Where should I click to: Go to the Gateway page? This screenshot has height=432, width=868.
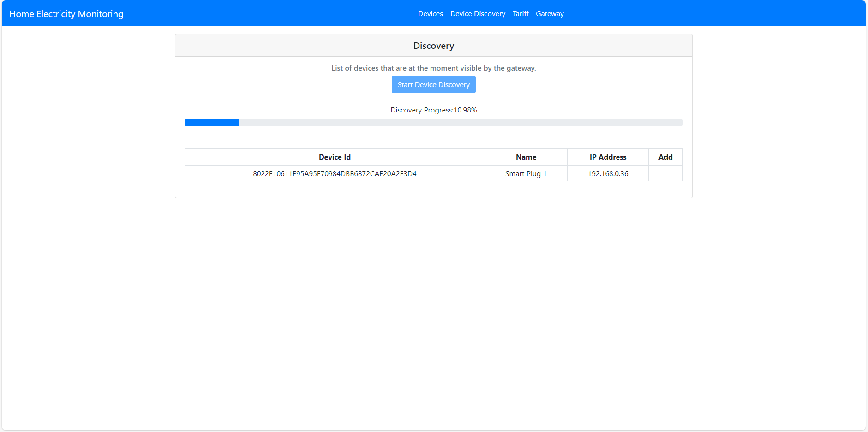550,13
